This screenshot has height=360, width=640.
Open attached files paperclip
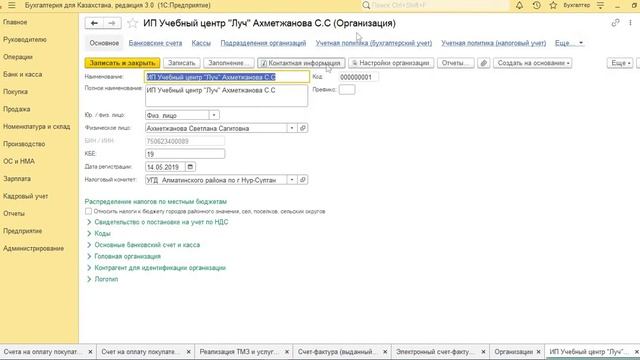click(484, 63)
